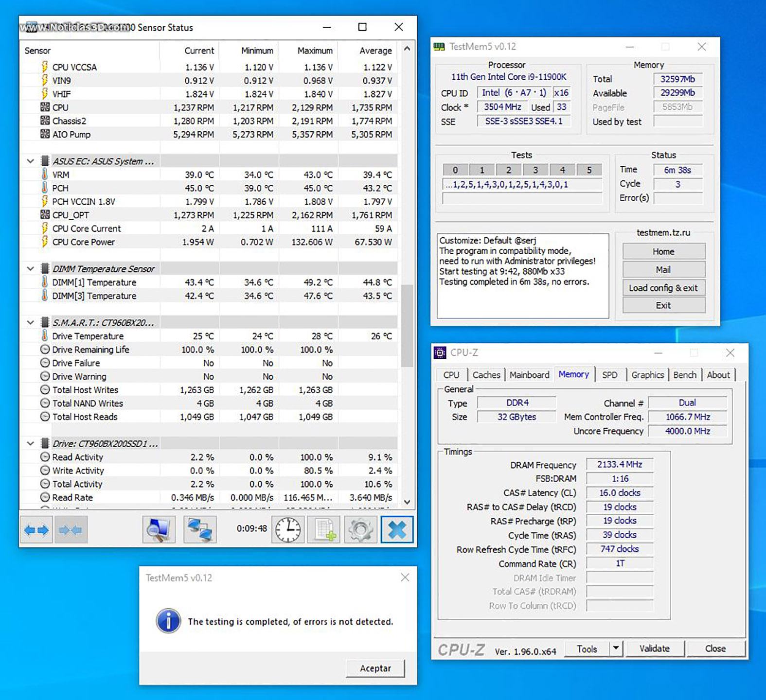Open the sensor summary monitor icon
The image size is (766, 700).
pos(159,530)
